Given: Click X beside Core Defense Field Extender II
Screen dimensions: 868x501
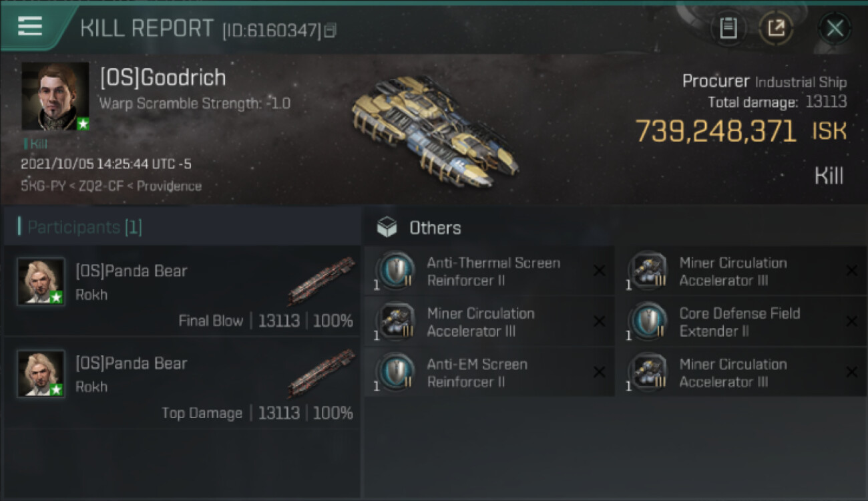Looking at the screenshot, I should point(851,321).
